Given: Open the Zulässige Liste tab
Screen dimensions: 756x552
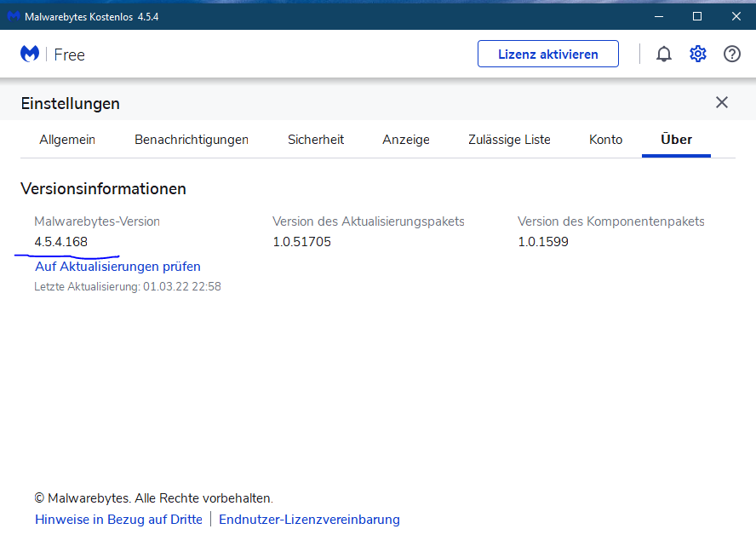Looking at the screenshot, I should (x=509, y=140).
